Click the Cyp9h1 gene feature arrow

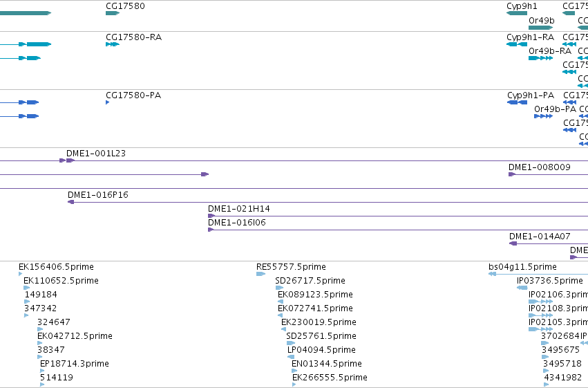[517, 13]
